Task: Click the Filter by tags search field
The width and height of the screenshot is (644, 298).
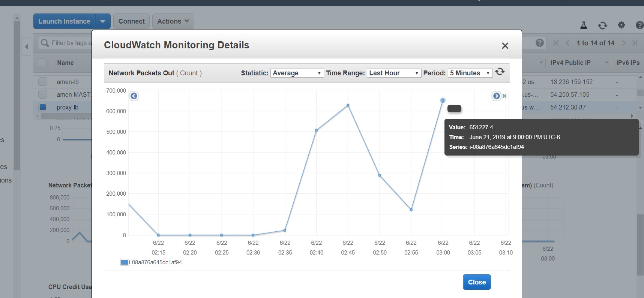Action: (x=66, y=43)
